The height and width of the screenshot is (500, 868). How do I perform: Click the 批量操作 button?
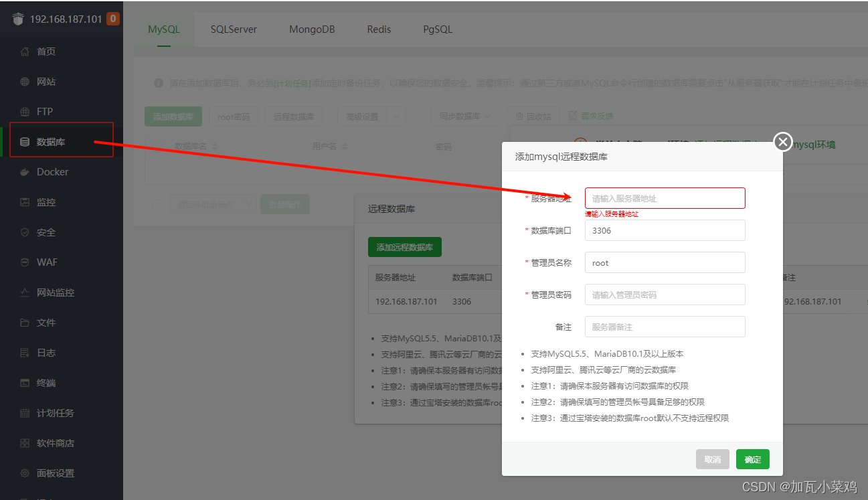coord(285,205)
